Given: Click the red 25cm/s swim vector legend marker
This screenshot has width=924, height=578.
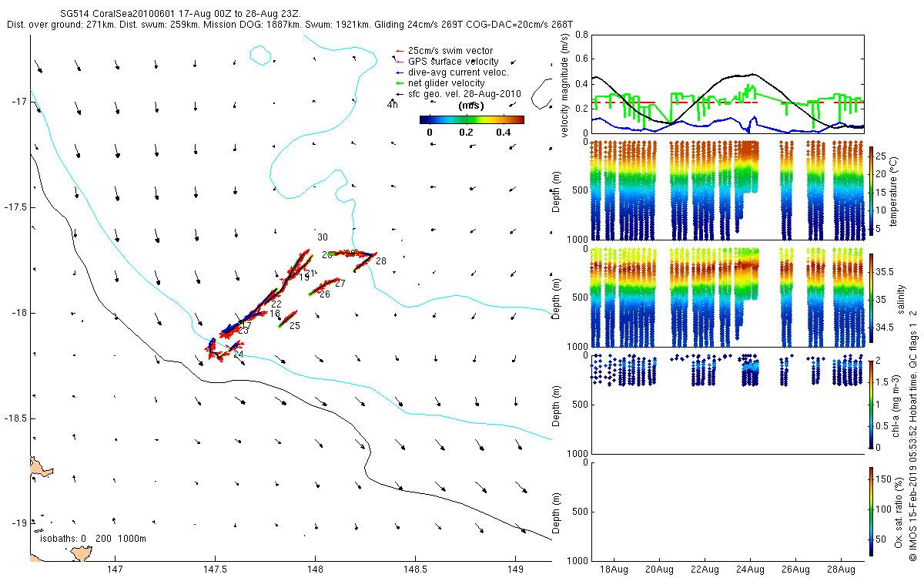Looking at the screenshot, I should 398,51.
